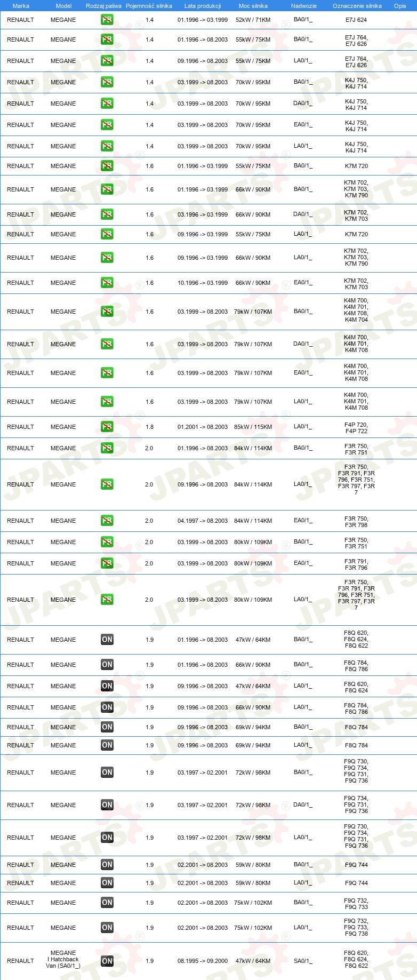Click the '04.1997 -> 08.2003' production years cell
The image size is (417, 980).
[203, 521]
